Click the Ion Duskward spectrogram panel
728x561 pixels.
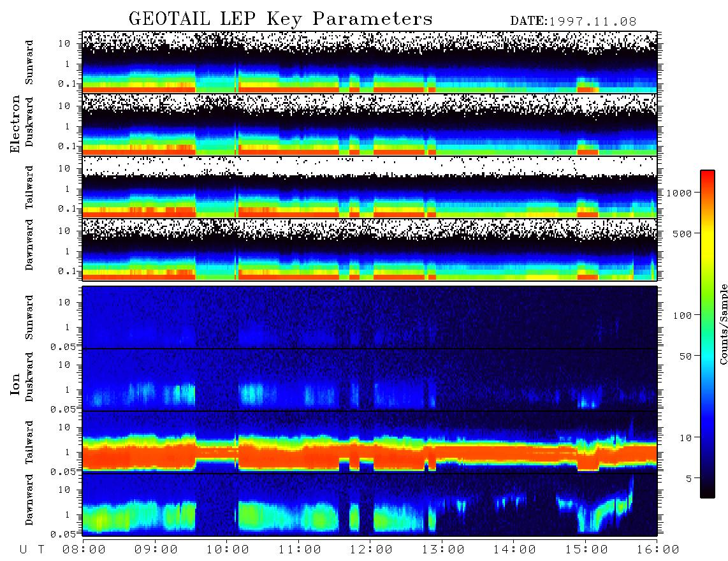(370, 380)
